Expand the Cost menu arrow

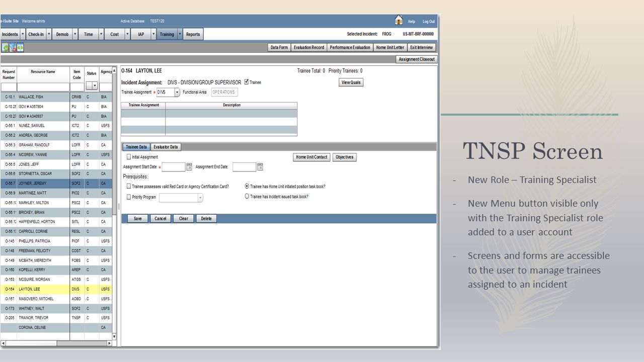coord(127,34)
